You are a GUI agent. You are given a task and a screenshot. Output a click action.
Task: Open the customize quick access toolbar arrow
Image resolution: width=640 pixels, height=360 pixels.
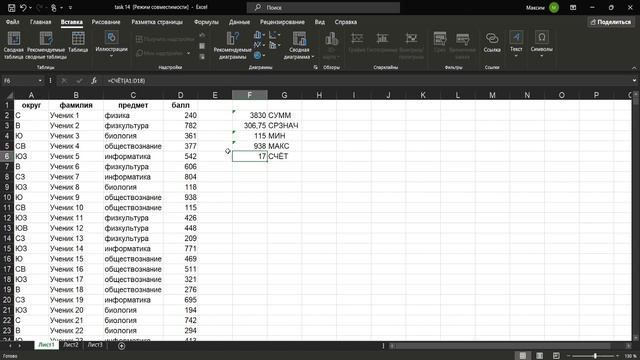click(x=70, y=7)
